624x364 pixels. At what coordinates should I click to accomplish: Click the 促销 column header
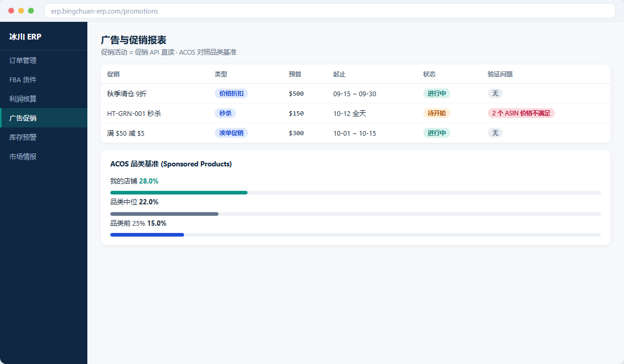[113, 74]
